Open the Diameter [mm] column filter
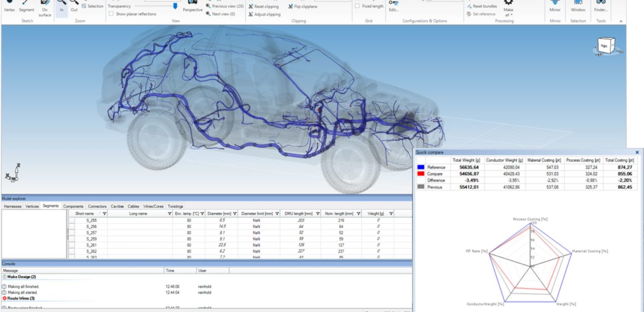The width and height of the screenshot is (644, 312). click(x=235, y=213)
